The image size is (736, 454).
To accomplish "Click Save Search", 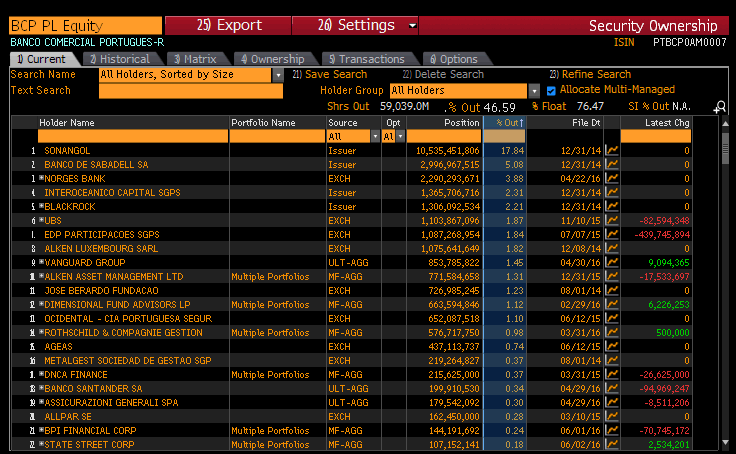I will [330, 74].
